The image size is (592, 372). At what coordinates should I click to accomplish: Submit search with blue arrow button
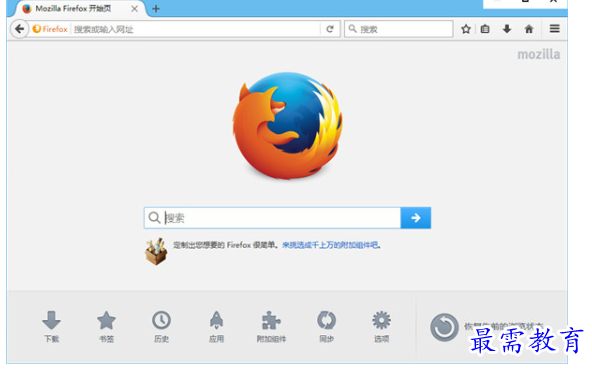pos(416,218)
